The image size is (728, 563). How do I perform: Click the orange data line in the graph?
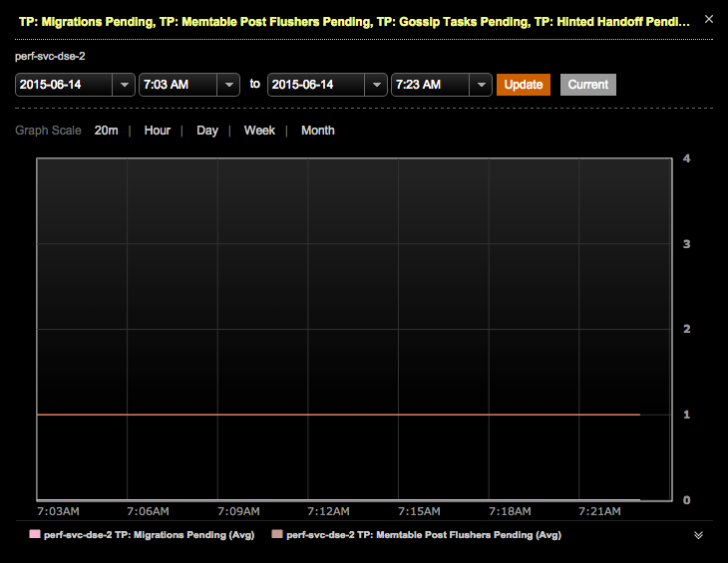point(339,414)
